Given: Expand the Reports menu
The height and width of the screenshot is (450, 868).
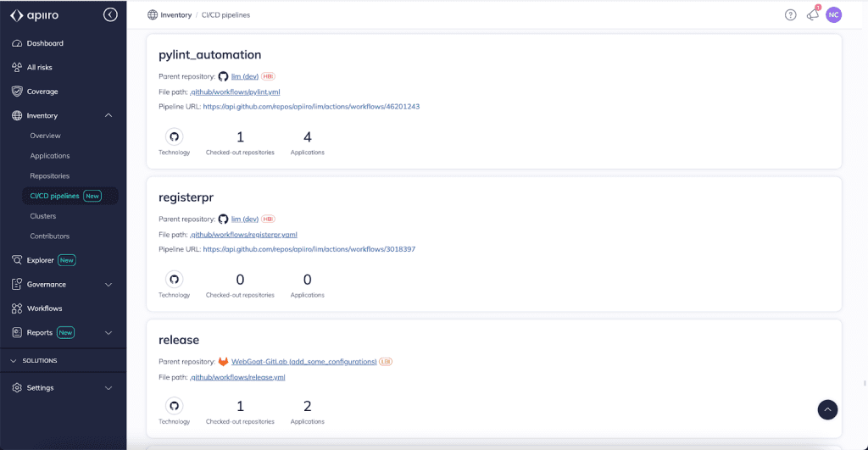Looking at the screenshot, I should (108, 333).
